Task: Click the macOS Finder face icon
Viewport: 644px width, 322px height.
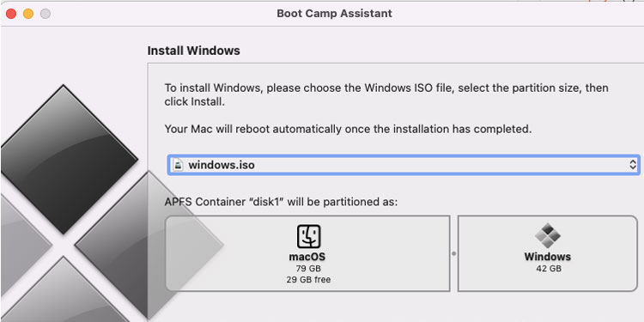Action: pyautogui.click(x=308, y=236)
